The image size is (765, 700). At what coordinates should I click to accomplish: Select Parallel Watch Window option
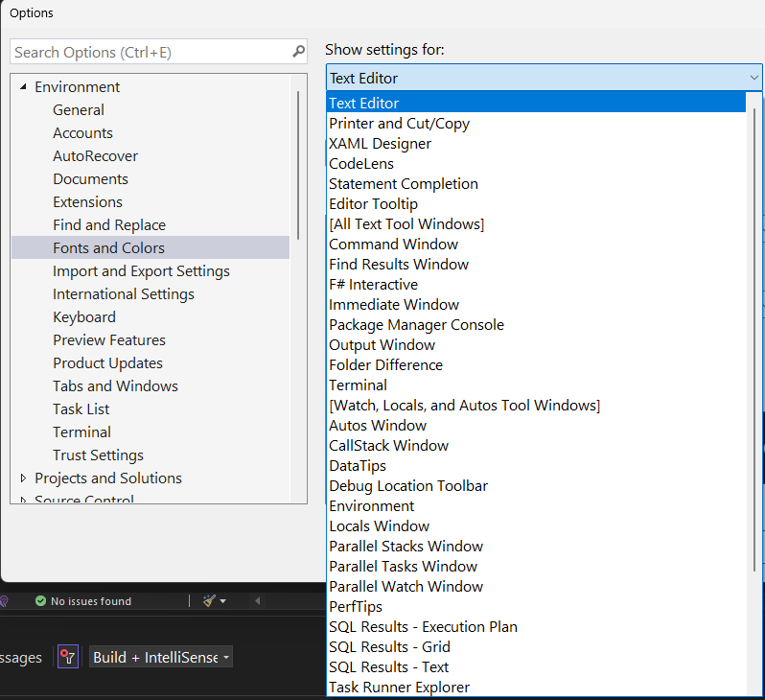[536, 586]
